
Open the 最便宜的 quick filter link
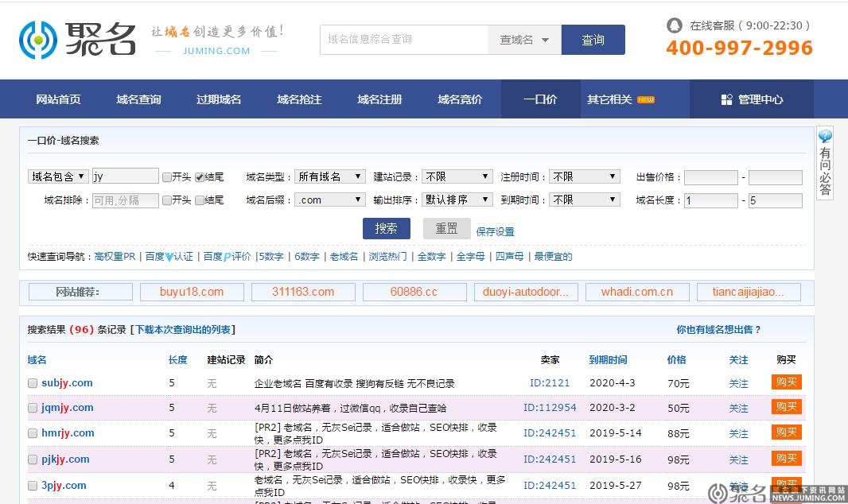coord(553,257)
